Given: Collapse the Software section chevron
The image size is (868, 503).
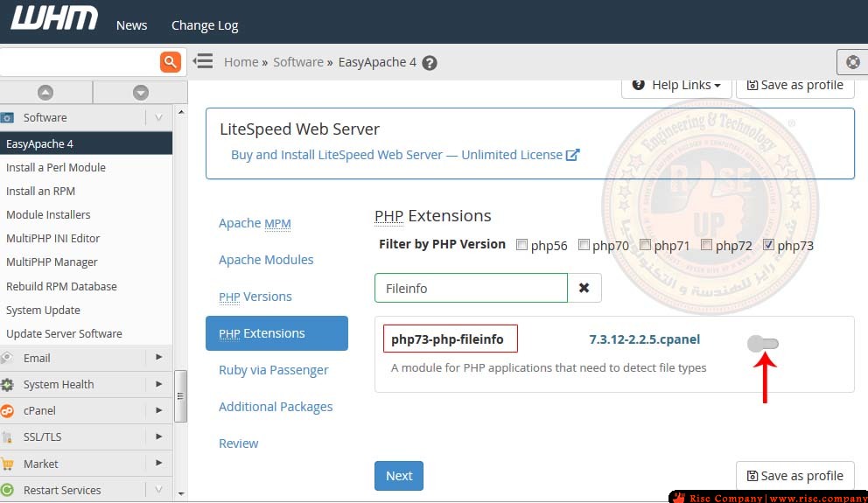Looking at the screenshot, I should pos(158,117).
